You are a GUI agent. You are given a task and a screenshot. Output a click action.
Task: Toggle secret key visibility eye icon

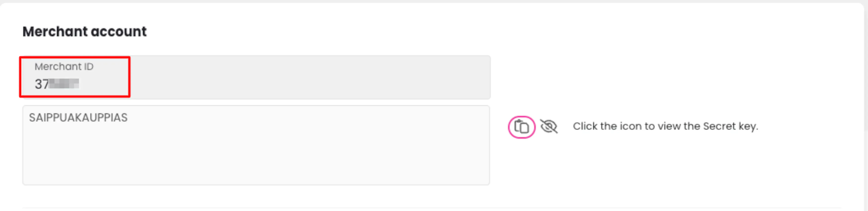point(549,127)
